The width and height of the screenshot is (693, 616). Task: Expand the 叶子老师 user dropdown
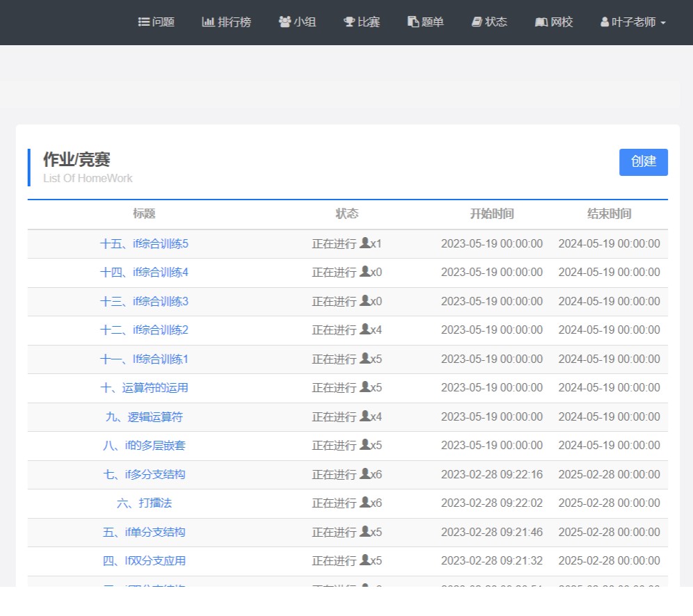(x=633, y=22)
